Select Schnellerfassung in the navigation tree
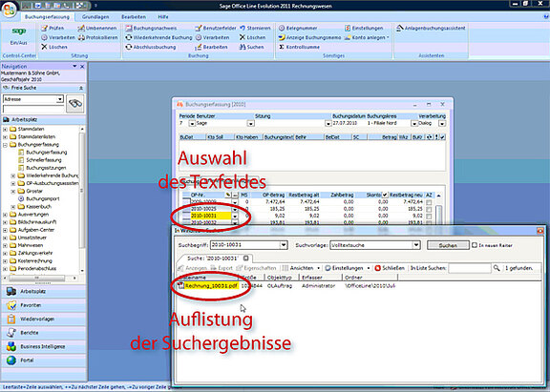This screenshot has width=550, height=392. (x=44, y=160)
